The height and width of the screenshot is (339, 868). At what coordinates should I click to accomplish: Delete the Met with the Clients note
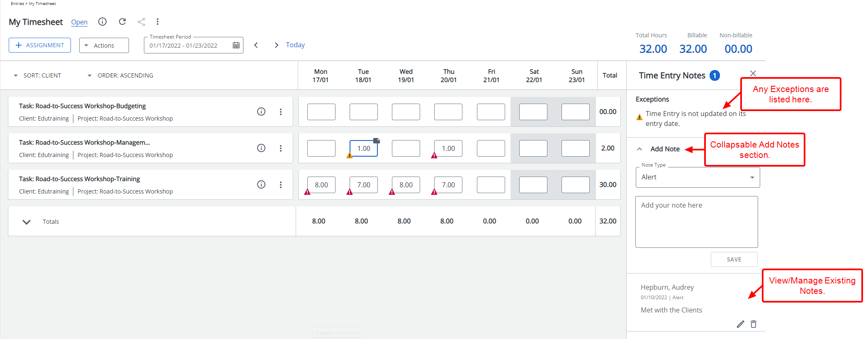tap(754, 324)
